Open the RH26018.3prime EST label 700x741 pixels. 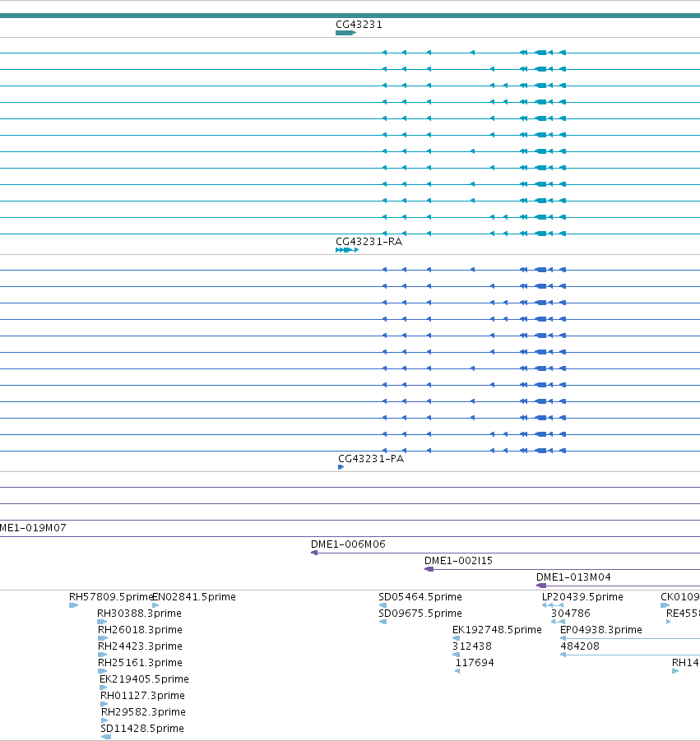click(x=140, y=630)
